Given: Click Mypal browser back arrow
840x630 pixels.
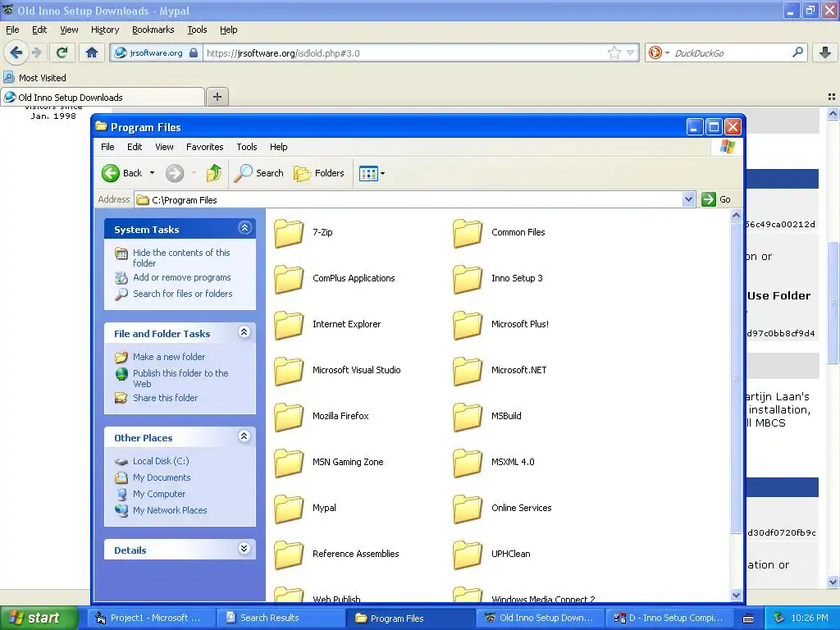Looking at the screenshot, I should pyautogui.click(x=16, y=52).
